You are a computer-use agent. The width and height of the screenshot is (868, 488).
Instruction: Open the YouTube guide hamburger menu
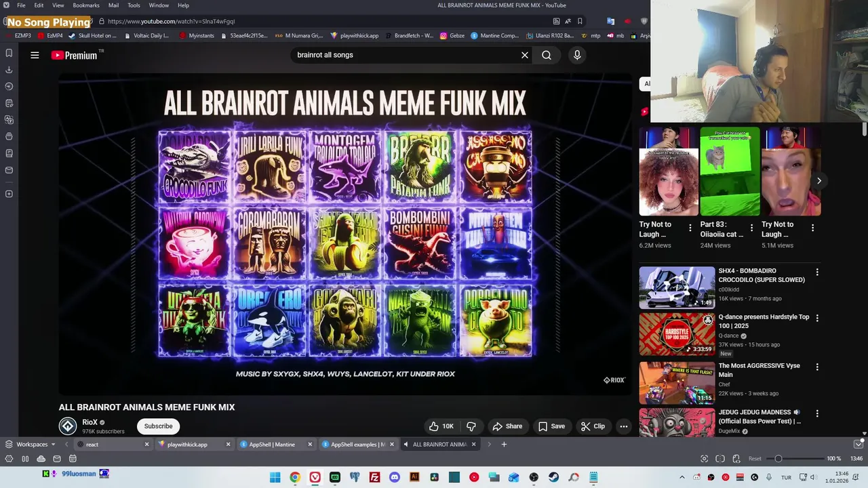pyautogui.click(x=35, y=55)
